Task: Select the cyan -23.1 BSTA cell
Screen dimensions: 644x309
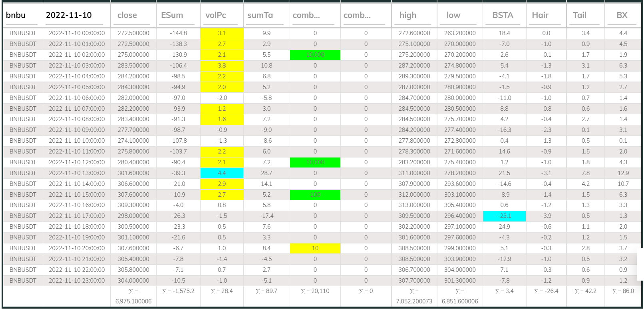Action: 504,216
